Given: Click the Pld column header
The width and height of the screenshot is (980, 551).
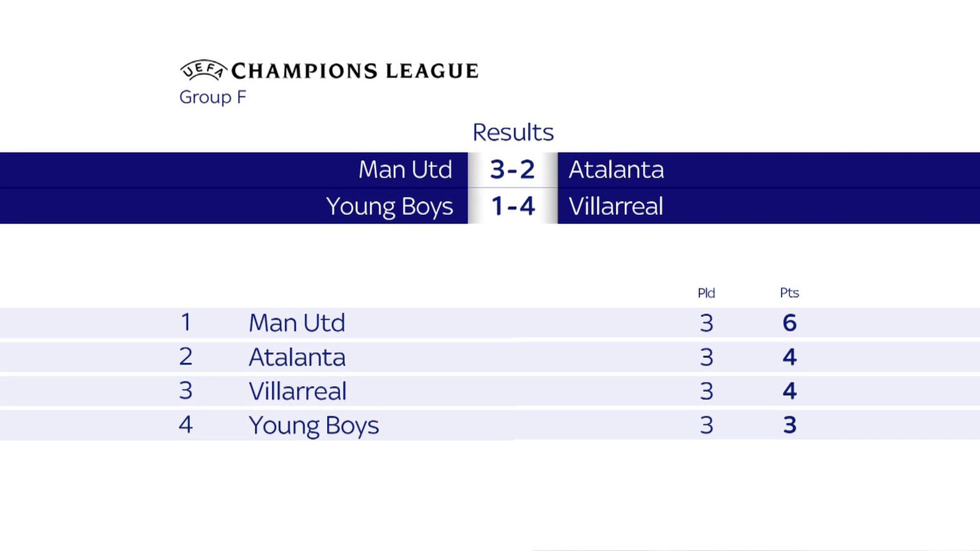Looking at the screenshot, I should pos(706,293).
